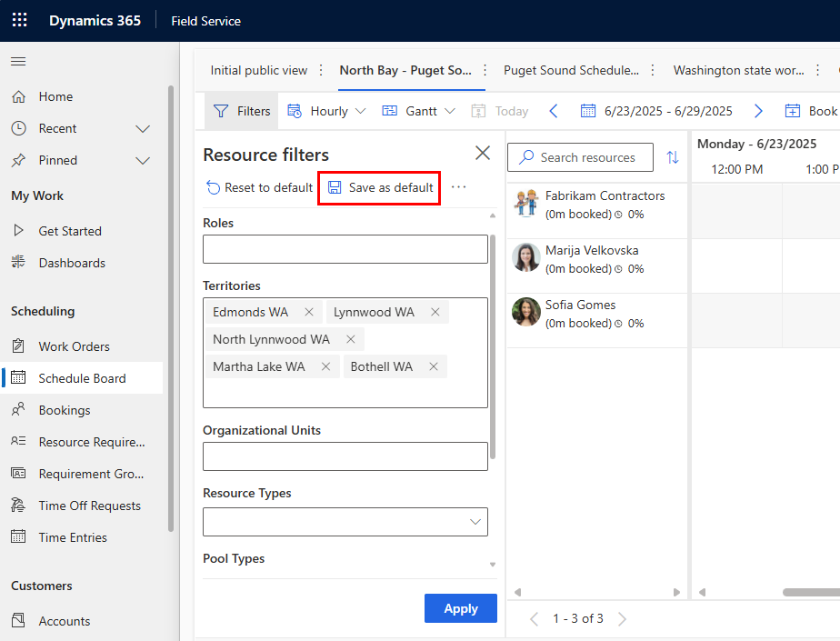The width and height of the screenshot is (840, 641).
Task: Click the Apply button
Action: tap(460, 609)
